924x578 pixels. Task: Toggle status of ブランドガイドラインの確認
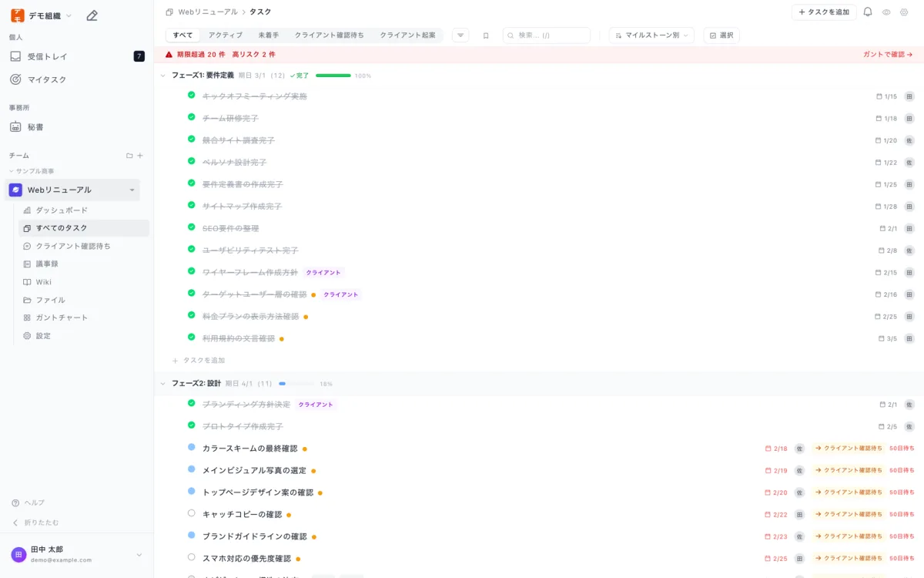point(192,535)
